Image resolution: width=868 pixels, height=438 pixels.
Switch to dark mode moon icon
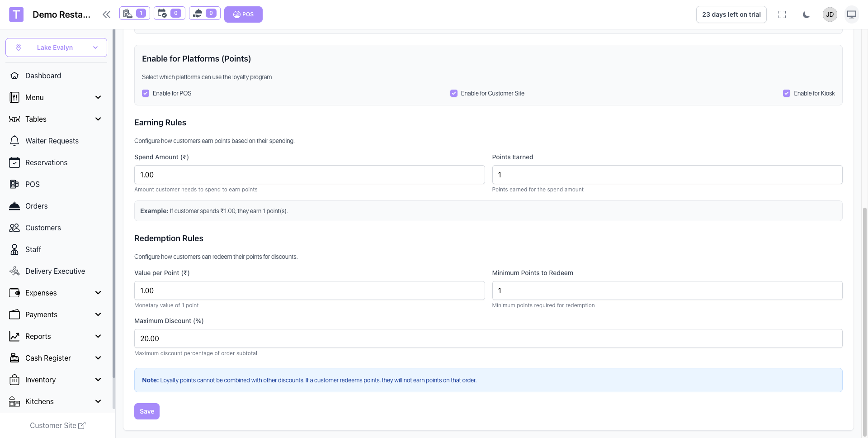[x=806, y=14]
